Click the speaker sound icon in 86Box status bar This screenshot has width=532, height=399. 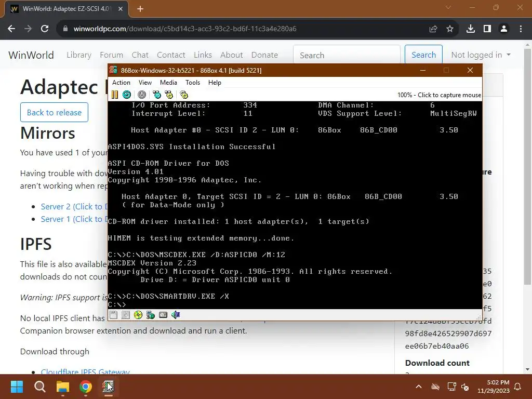tap(176, 315)
